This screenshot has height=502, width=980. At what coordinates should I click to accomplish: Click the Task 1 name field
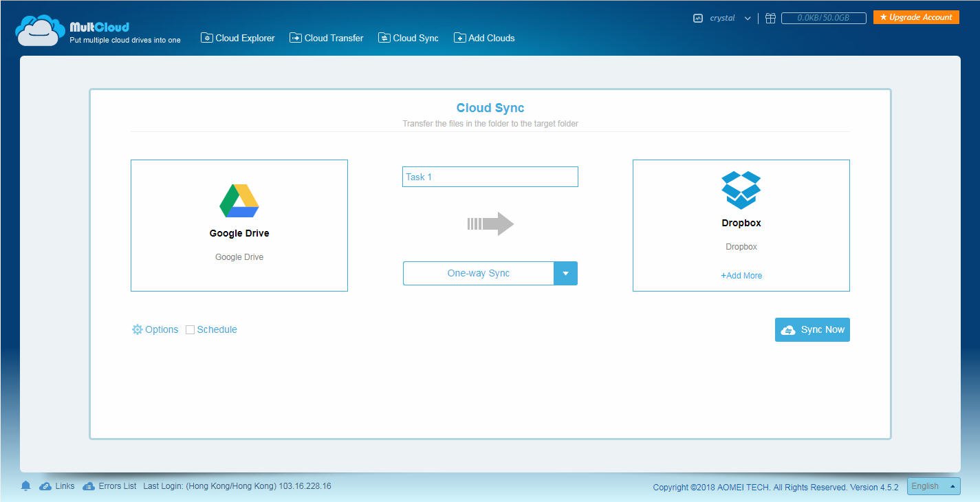pos(490,177)
